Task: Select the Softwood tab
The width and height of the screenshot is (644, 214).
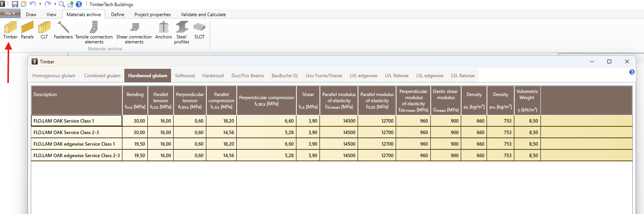Action: [x=185, y=76]
